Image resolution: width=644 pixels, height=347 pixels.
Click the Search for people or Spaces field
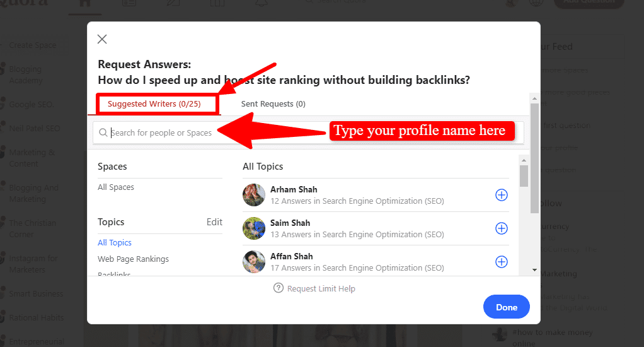[308, 132]
